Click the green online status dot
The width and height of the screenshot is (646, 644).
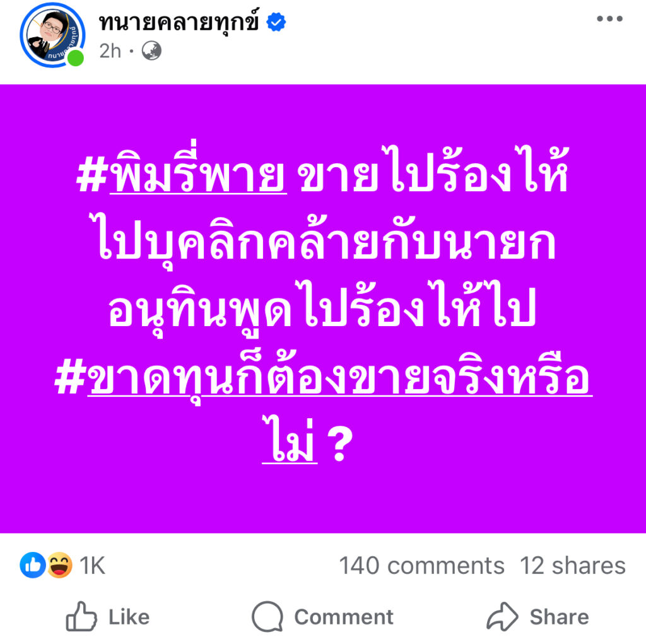point(76,59)
